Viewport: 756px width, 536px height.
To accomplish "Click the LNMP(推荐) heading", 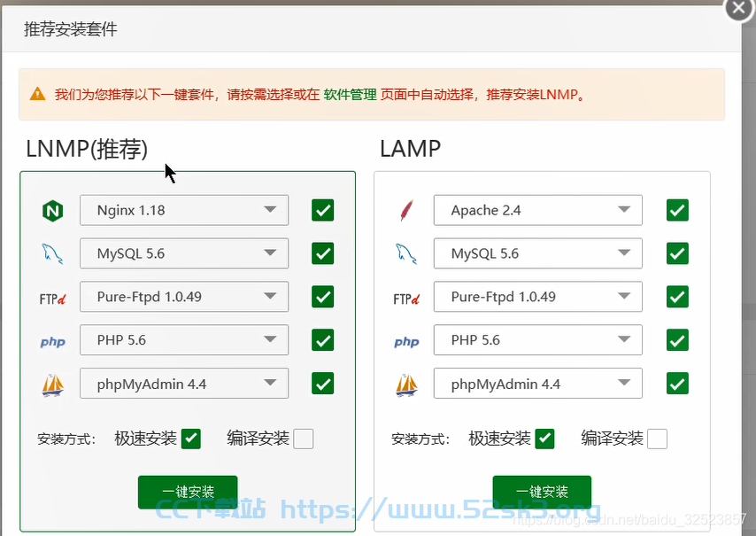I will click(x=87, y=149).
